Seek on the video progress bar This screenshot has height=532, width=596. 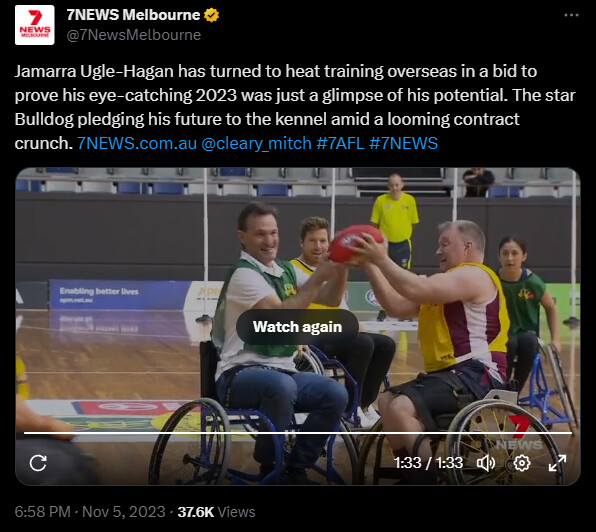point(298,433)
